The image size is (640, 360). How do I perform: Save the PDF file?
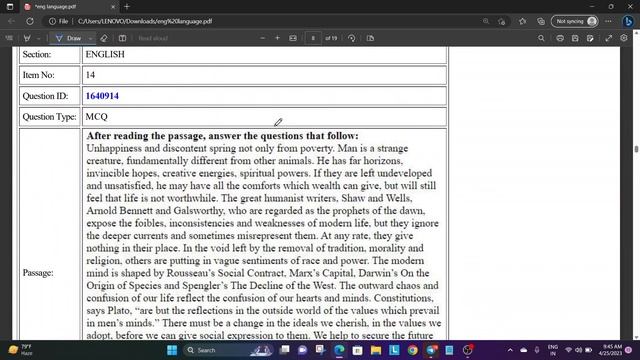(x=575, y=38)
